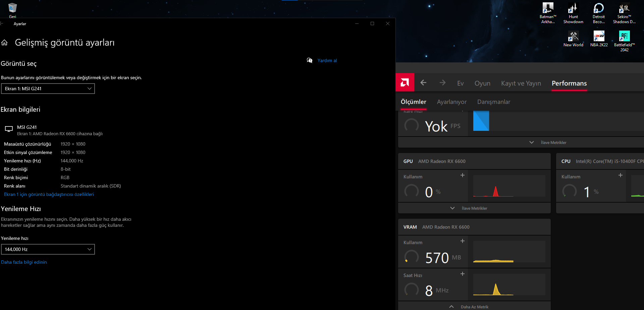Click the Yok FPS gauge
The image size is (644, 310).
tap(412, 125)
